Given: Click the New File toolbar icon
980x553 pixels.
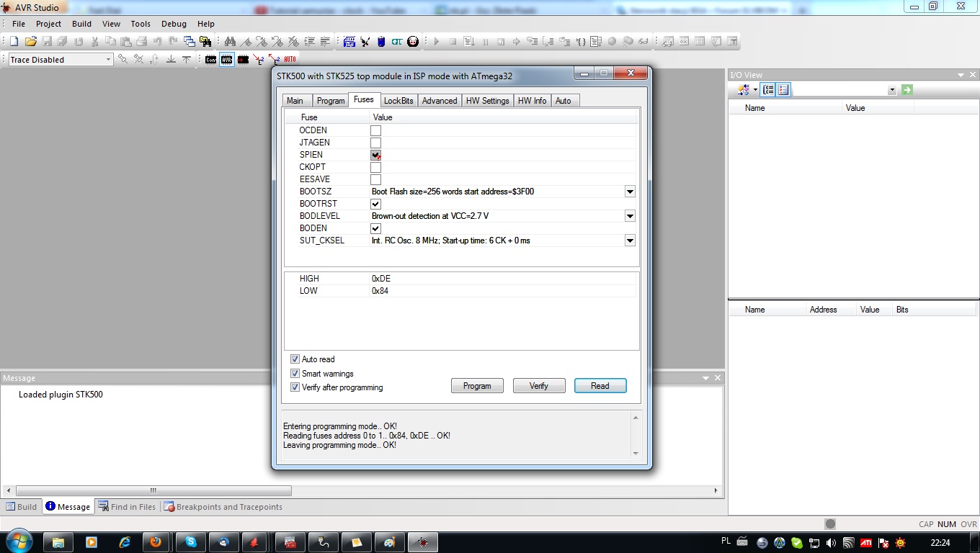Looking at the screenshot, I should click(16, 42).
